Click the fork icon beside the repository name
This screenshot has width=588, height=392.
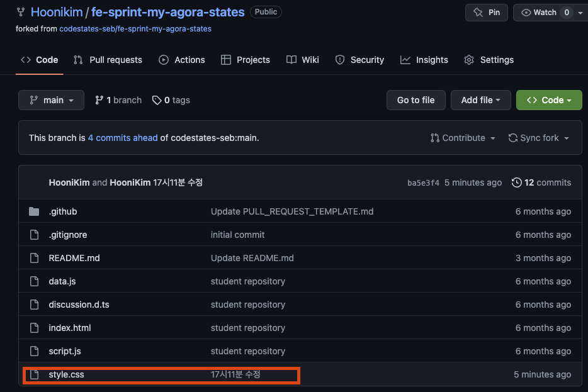click(21, 13)
